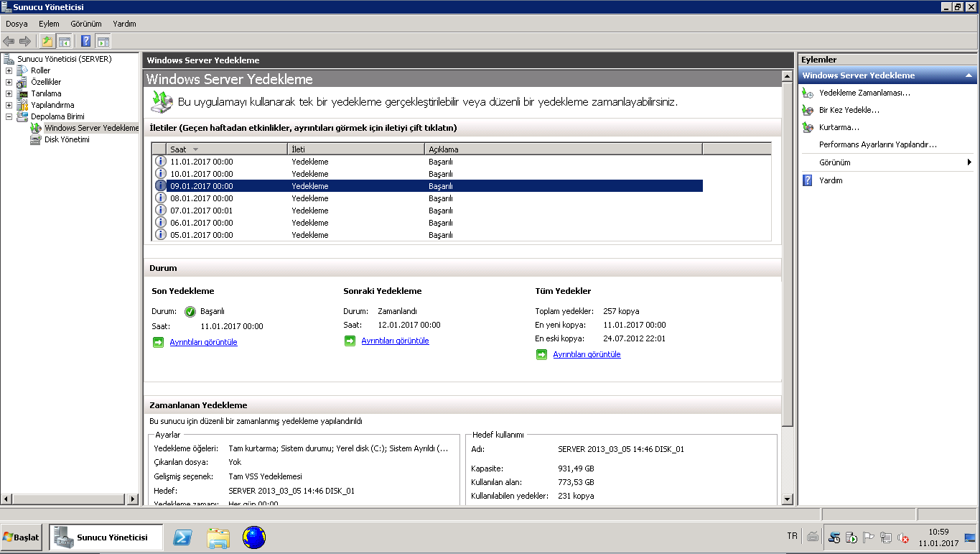Image resolution: width=980 pixels, height=554 pixels.
Task: Click the info icon of 11.01.2017 message
Action: pyautogui.click(x=160, y=162)
